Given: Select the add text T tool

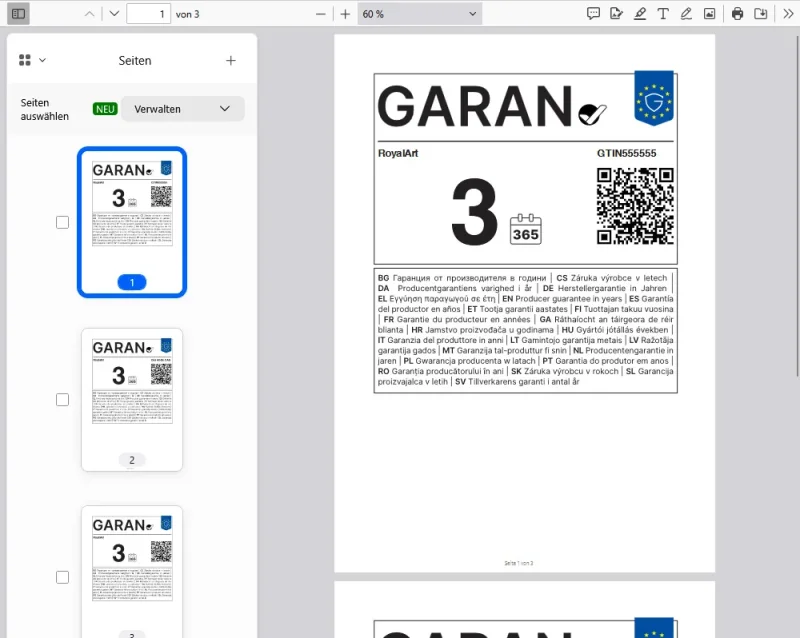Looking at the screenshot, I should point(663,14).
